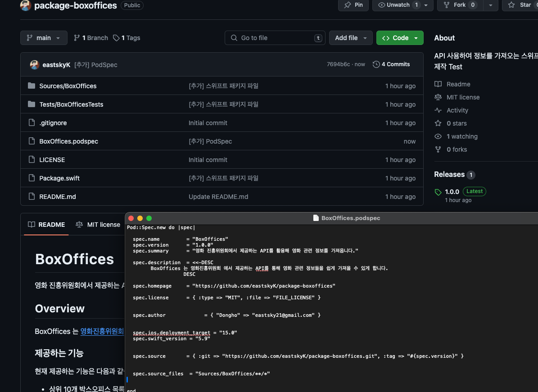The height and width of the screenshot is (392, 538).
Task: Click the document icon in BoxOffices.podspec title bar
Action: 316,218
